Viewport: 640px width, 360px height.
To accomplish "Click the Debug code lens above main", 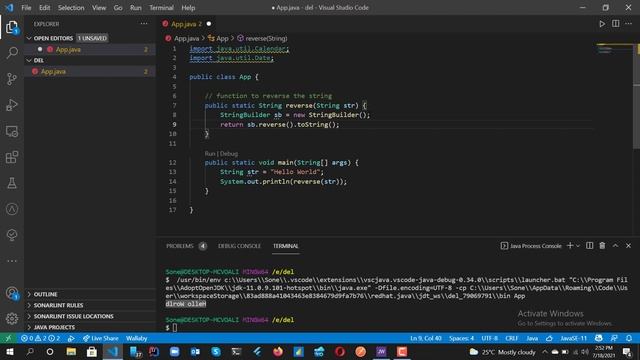I will [229, 153].
